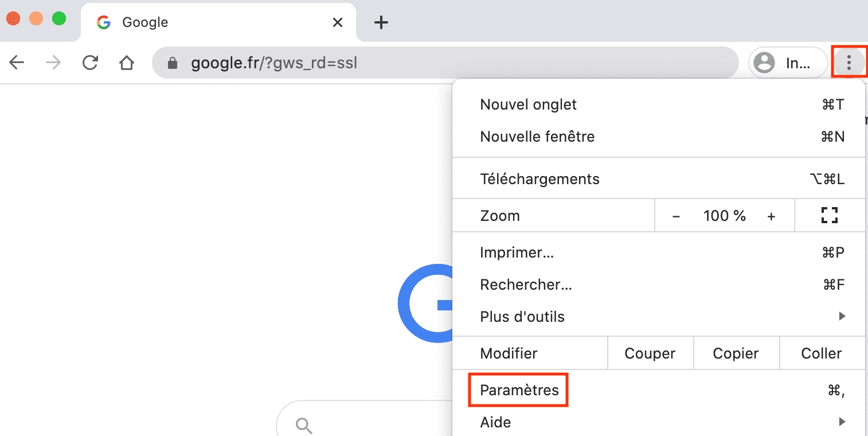The width and height of the screenshot is (868, 436).
Task: Choose Nouvelle fenêtre from the menu
Action: [537, 137]
